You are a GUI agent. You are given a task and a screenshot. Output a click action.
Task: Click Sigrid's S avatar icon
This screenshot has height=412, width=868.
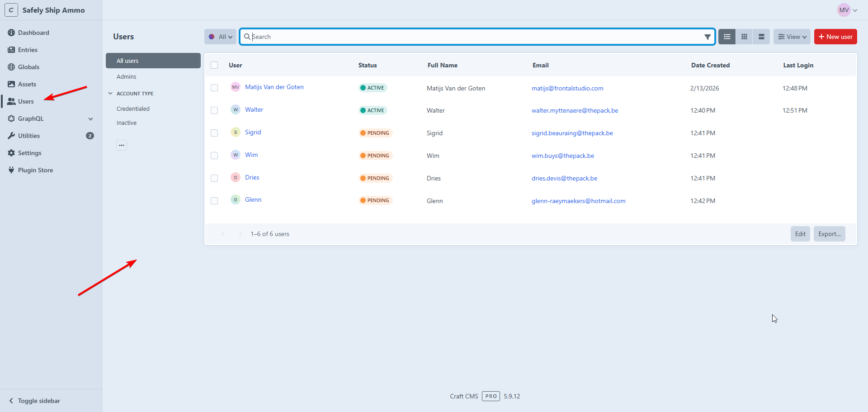point(236,133)
